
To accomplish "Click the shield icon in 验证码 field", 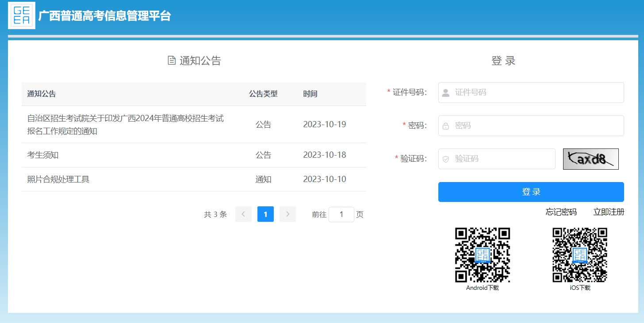I will [x=446, y=159].
